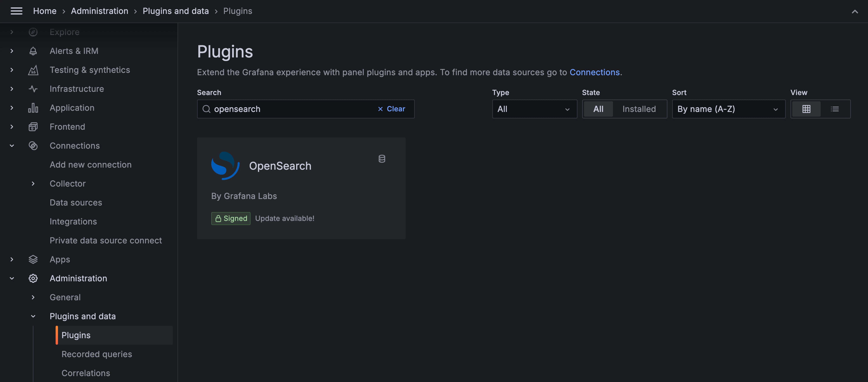Viewport: 868px width, 382px height.
Task: Select the All state filter
Action: pyautogui.click(x=598, y=109)
